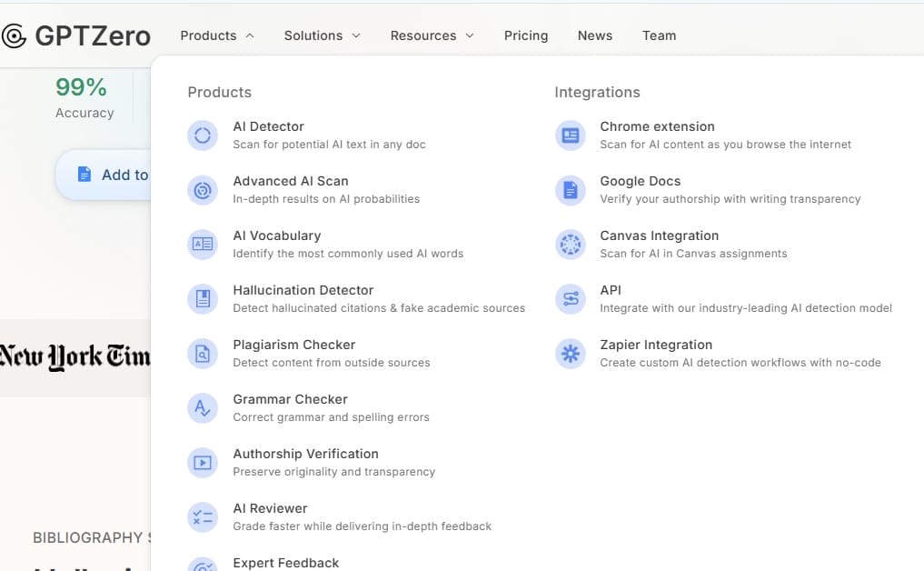Open the Expert Feedback link
This screenshot has height=571, width=924.
[286, 564]
